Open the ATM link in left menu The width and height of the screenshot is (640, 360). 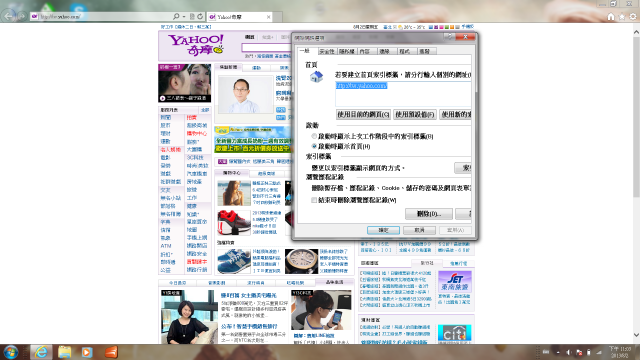(x=166, y=246)
